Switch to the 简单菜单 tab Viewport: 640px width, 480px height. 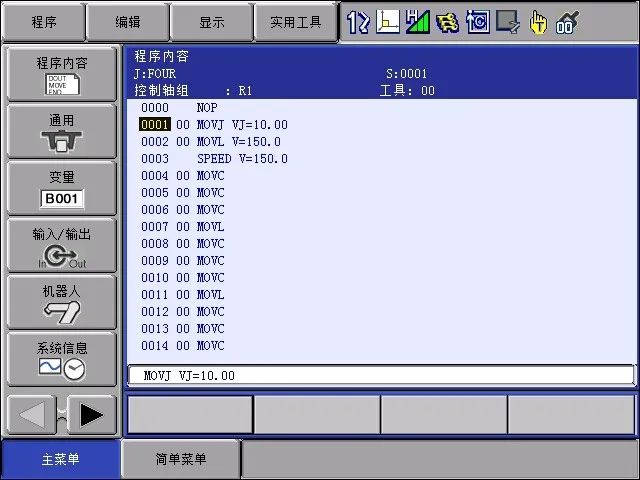[181, 460]
